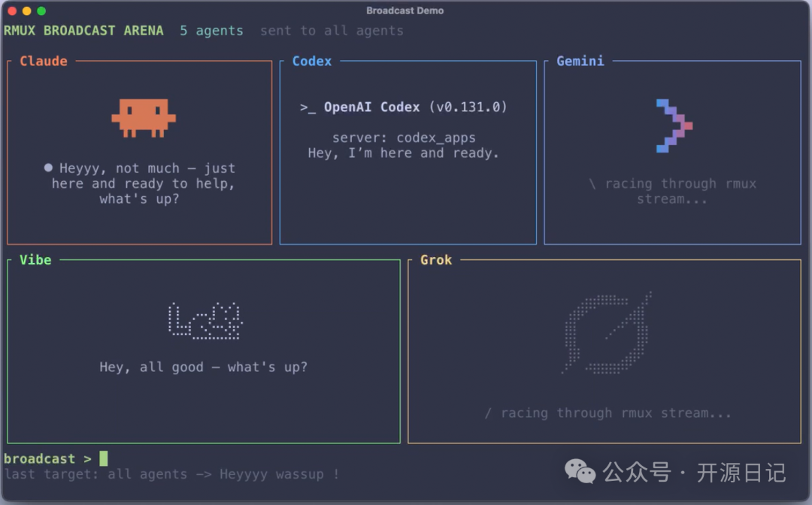Click the Grok dotted ring logo
This screenshot has height=505, width=812.
pos(607,333)
